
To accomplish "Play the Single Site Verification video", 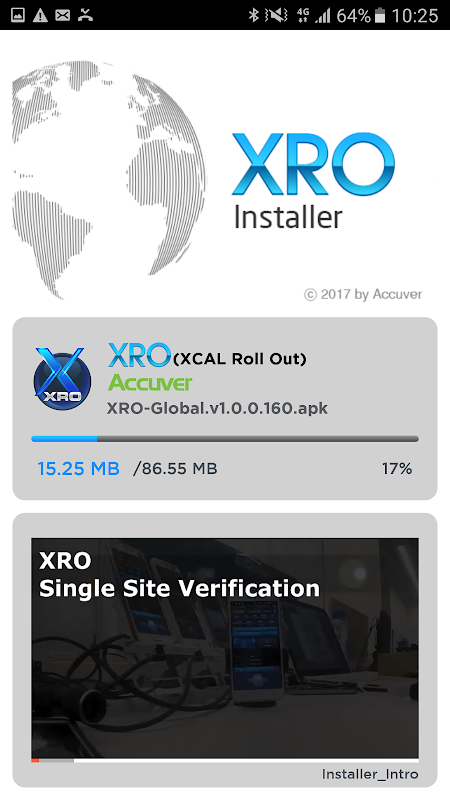I will point(225,648).
